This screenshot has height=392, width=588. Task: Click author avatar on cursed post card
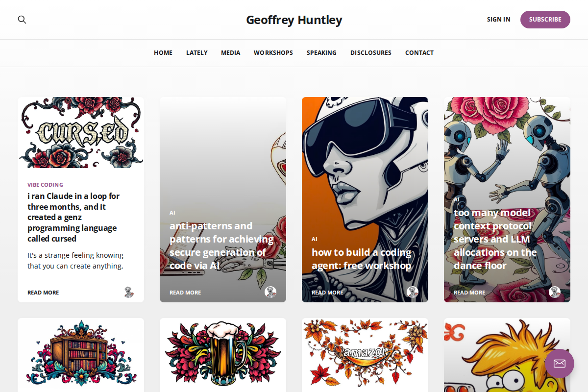pyautogui.click(x=128, y=292)
